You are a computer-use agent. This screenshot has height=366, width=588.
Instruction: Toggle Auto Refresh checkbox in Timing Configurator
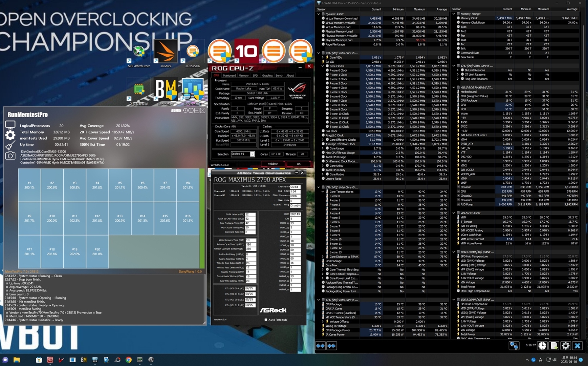[x=266, y=320]
